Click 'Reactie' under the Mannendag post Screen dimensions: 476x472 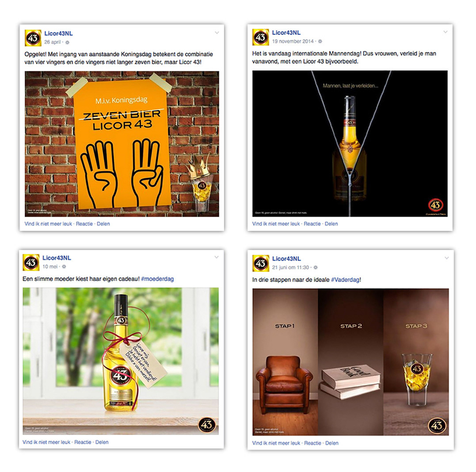312,224
